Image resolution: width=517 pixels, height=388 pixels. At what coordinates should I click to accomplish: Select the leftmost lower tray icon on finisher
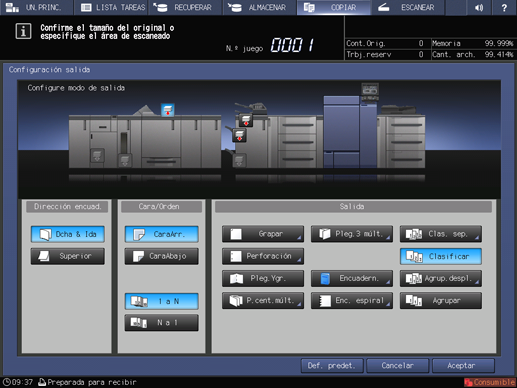pos(97,155)
